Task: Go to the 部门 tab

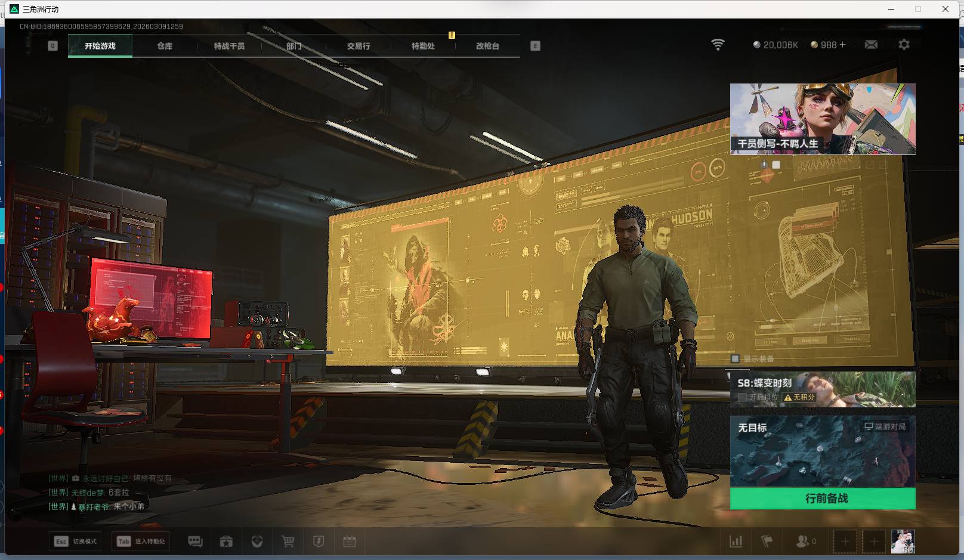Action: (x=293, y=46)
